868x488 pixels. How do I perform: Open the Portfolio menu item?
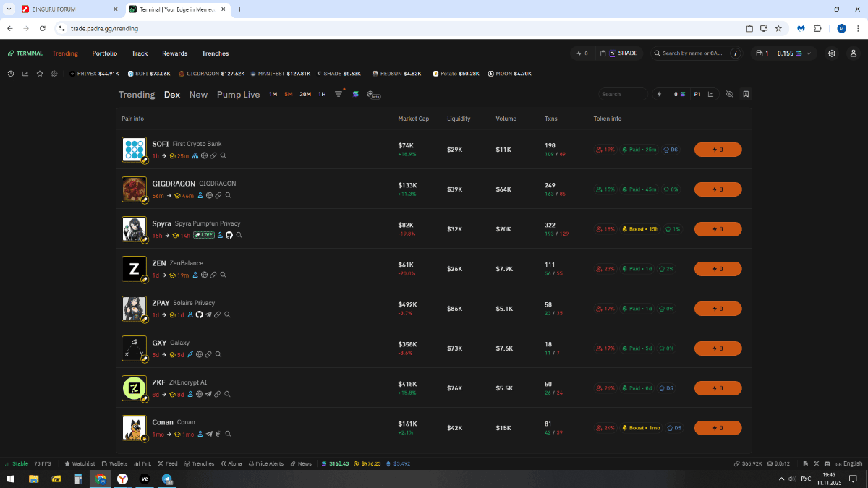104,53
